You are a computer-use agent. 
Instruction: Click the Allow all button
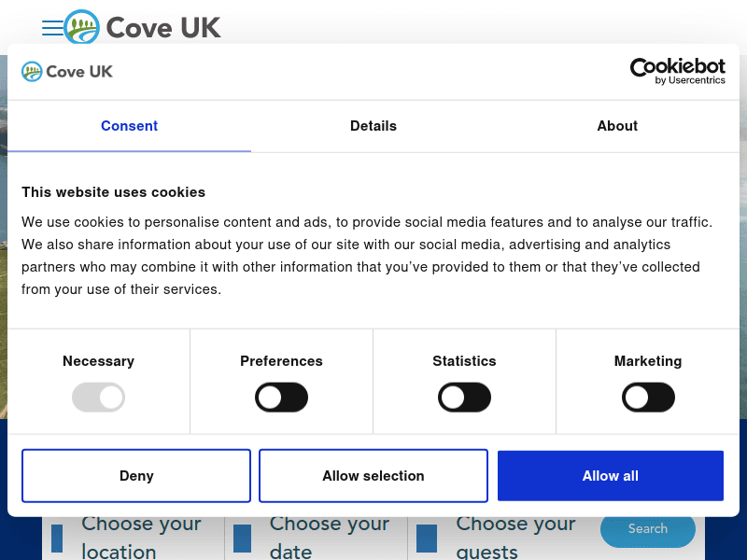coord(611,475)
